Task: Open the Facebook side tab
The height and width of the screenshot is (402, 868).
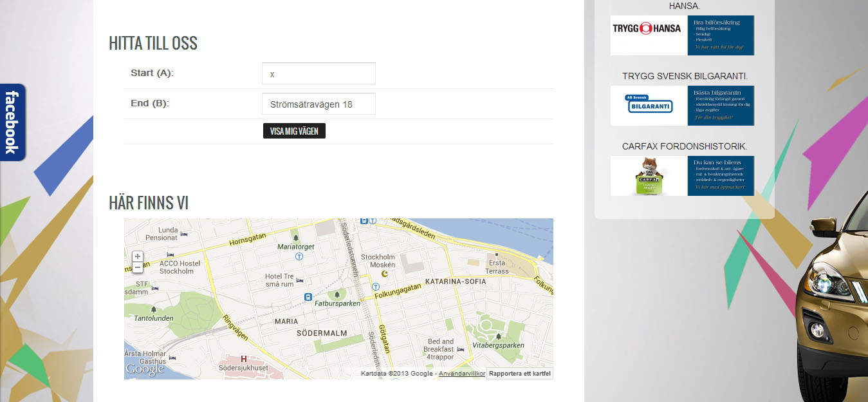Action: coord(12,122)
